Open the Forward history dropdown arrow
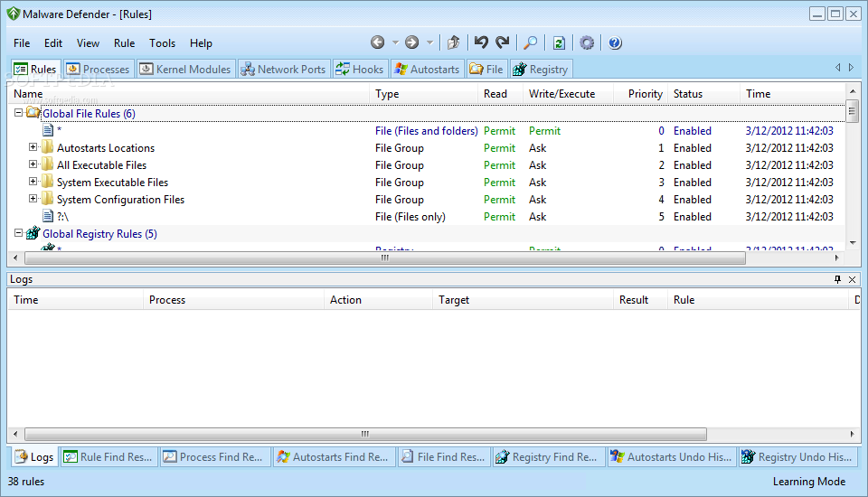The height and width of the screenshot is (497, 868). [429, 42]
